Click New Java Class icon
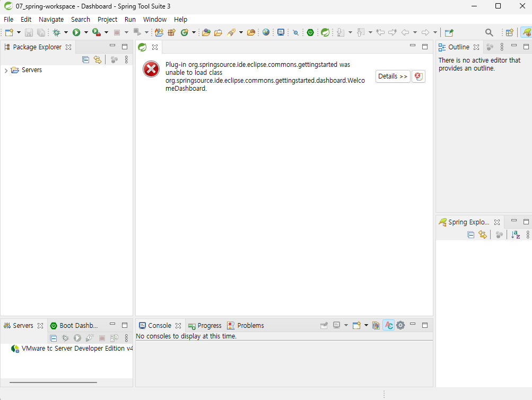 tap(185, 32)
